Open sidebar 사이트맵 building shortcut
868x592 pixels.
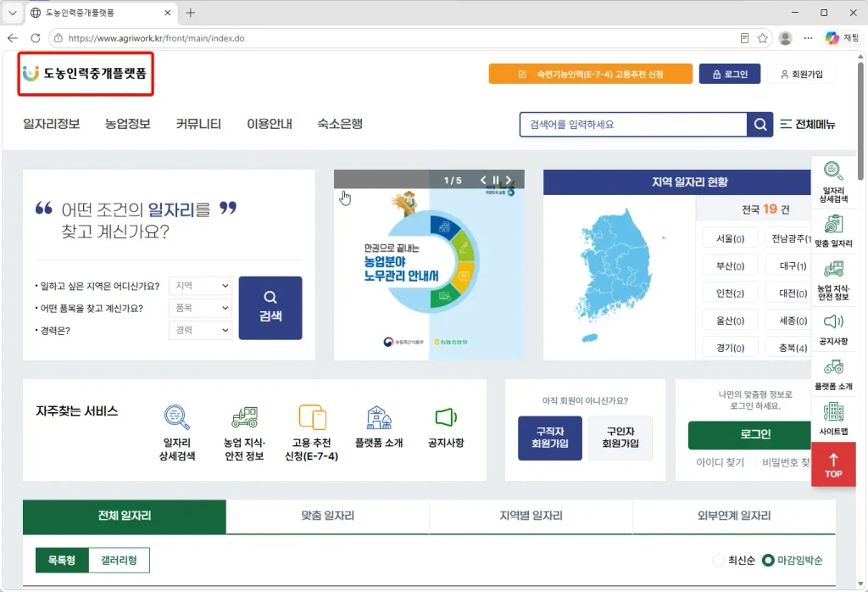coord(833,419)
